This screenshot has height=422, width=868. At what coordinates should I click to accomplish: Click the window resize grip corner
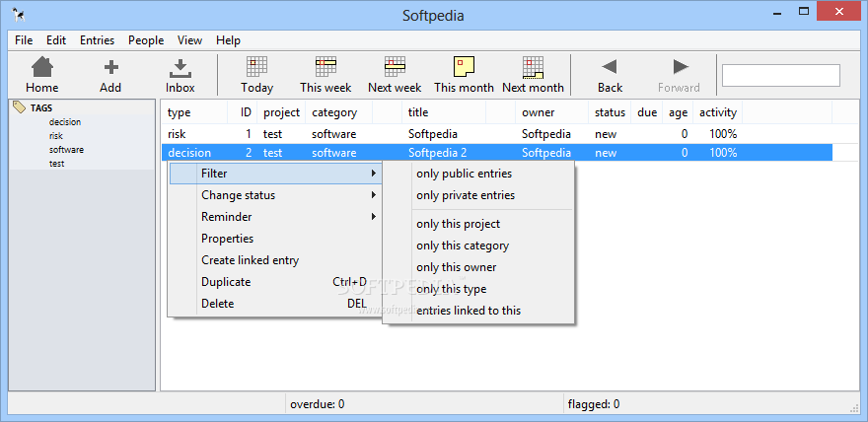pyautogui.click(x=853, y=408)
